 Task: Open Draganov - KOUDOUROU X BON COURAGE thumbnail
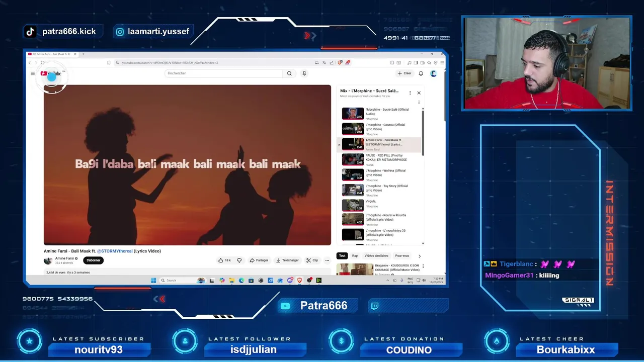(x=355, y=269)
